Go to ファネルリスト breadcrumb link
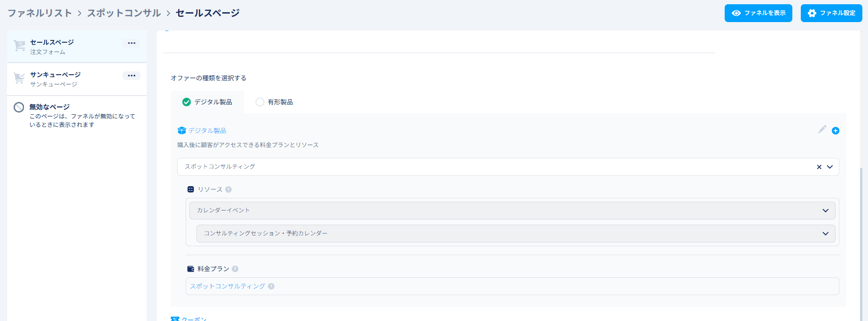 39,13
